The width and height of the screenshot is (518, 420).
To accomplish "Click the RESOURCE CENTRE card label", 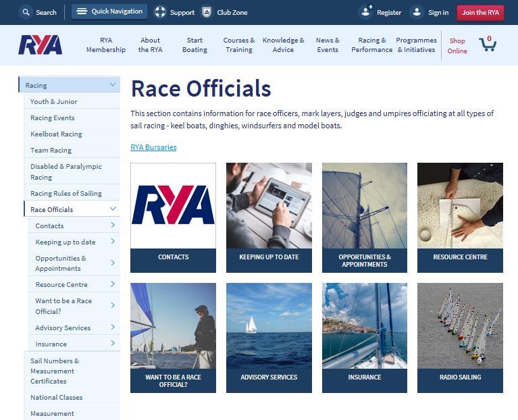I will coord(460,257).
